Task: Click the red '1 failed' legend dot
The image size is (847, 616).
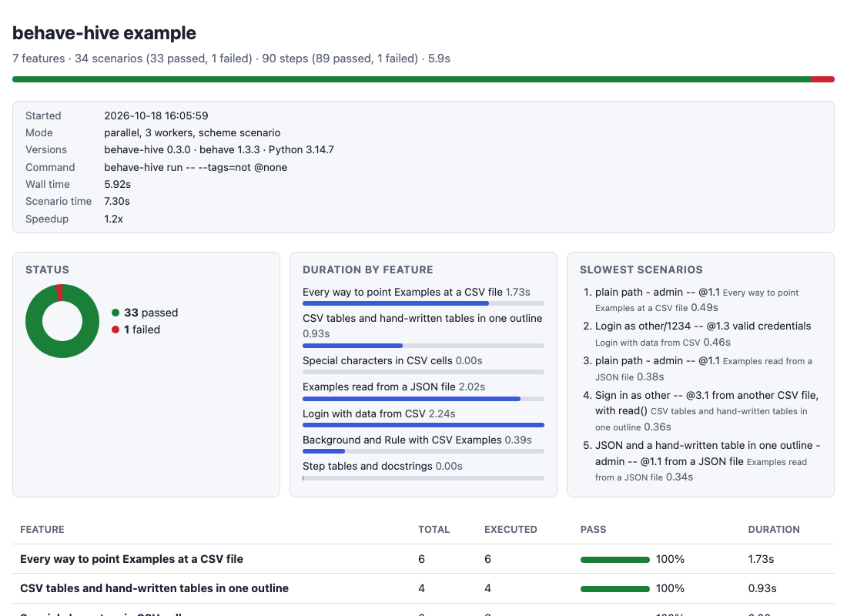Action: [x=115, y=330]
